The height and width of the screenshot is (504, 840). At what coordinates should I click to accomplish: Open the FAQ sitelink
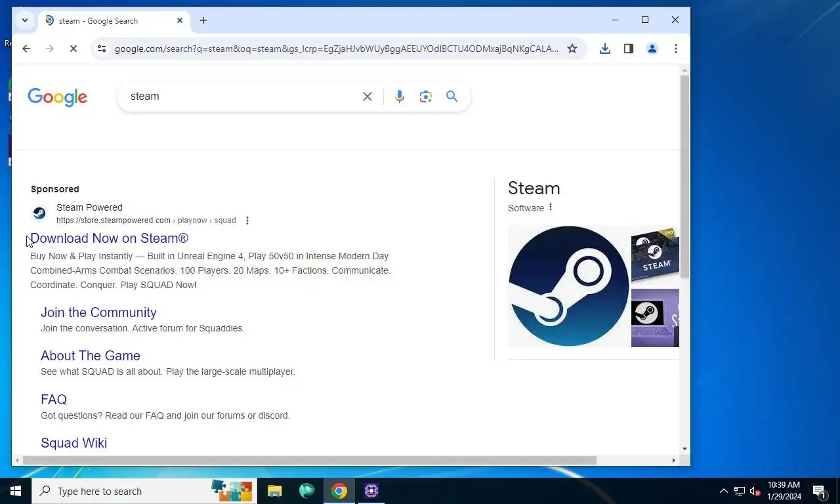[54, 400]
